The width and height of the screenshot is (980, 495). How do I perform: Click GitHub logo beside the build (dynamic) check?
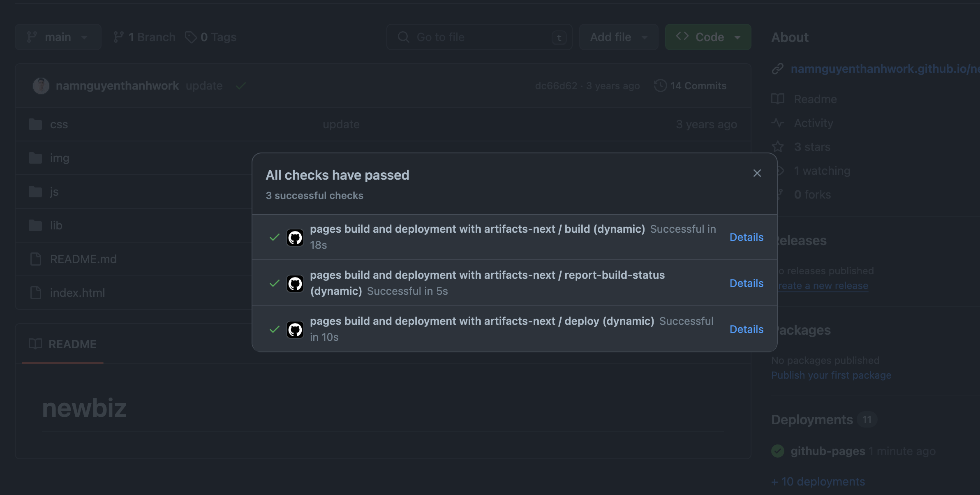click(x=295, y=238)
